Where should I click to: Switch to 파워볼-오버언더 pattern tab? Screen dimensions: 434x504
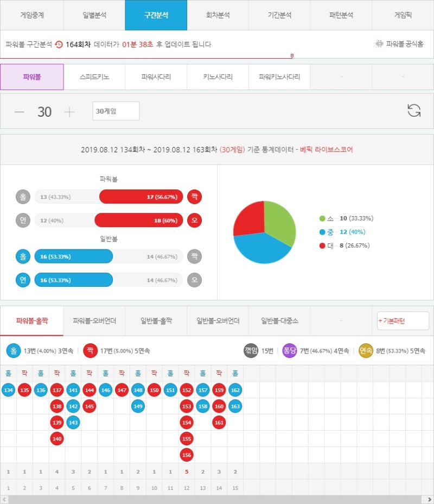pyautogui.click(x=94, y=321)
